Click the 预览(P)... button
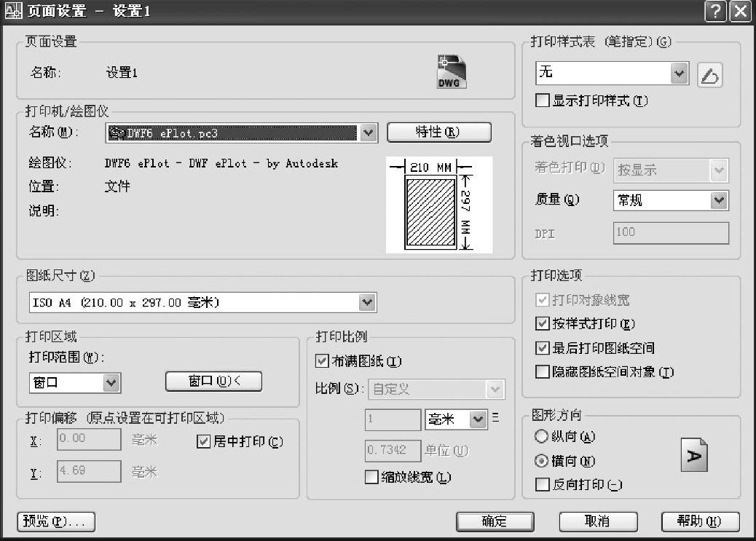 pos(56,522)
